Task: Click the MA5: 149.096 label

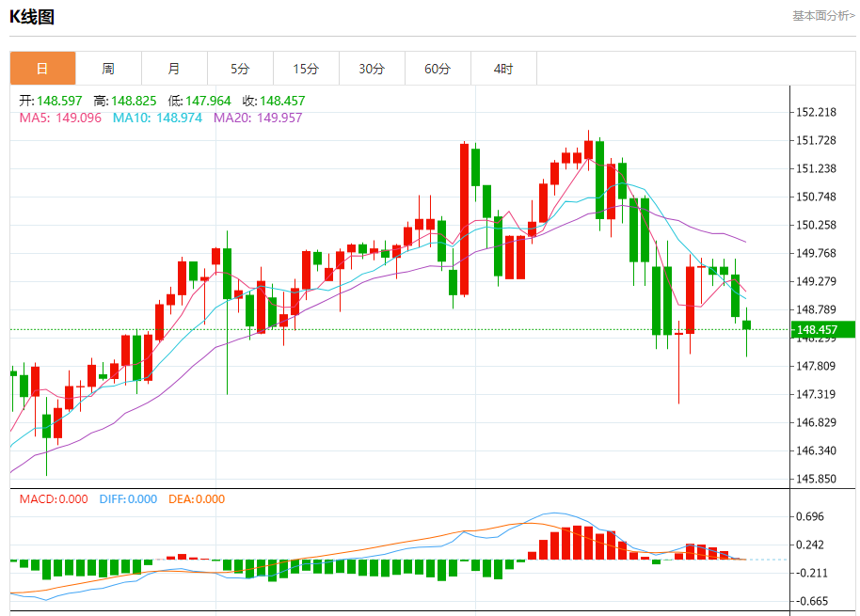Action: pos(60,118)
